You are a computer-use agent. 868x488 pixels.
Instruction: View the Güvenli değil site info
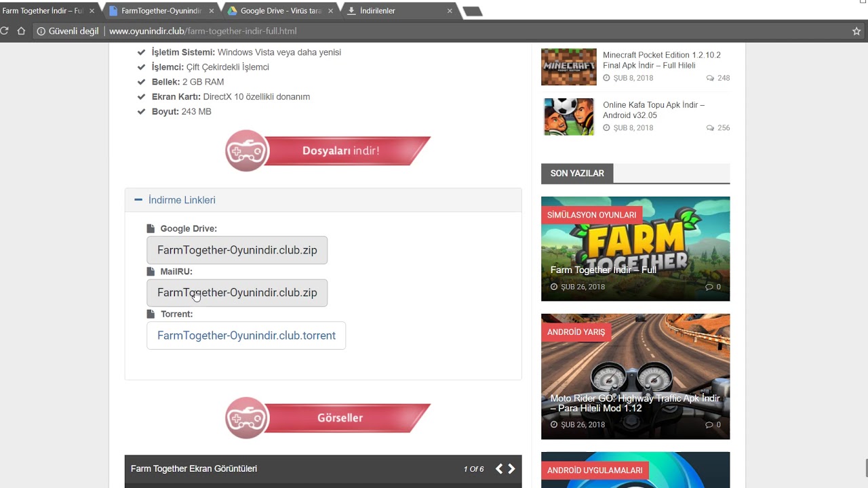67,31
